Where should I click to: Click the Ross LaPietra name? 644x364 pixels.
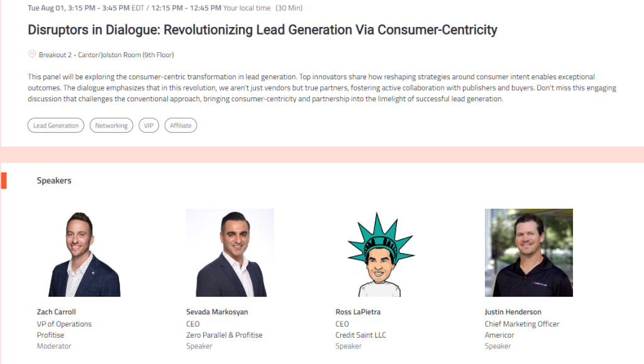358,312
